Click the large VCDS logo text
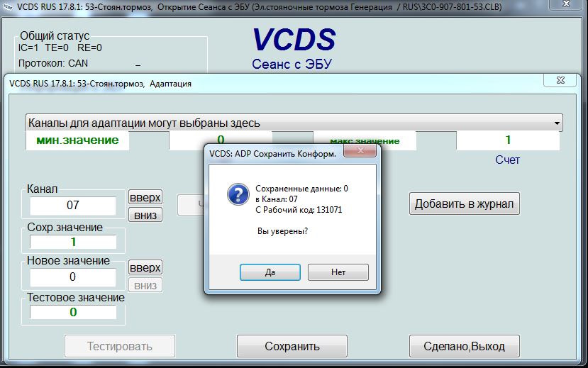This screenshot has height=368, width=588. click(294, 40)
